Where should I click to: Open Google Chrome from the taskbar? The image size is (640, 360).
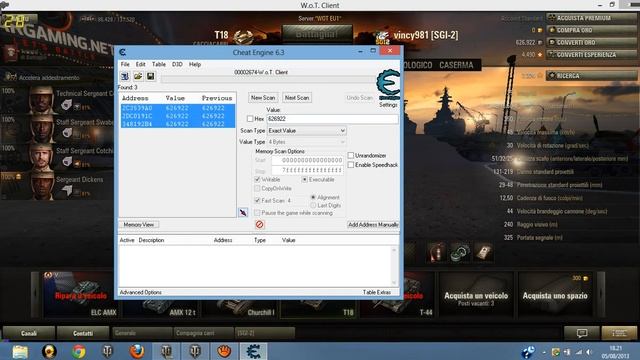click(x=78, y=351)
